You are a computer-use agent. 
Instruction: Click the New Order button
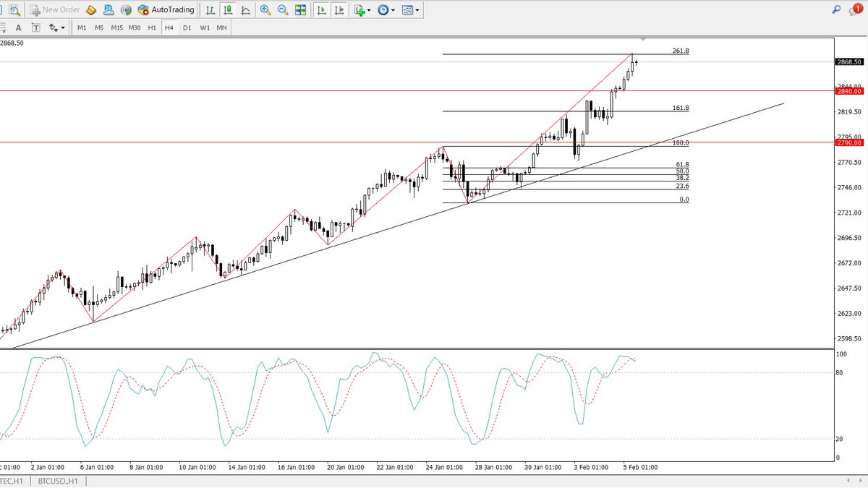[55, 10]
